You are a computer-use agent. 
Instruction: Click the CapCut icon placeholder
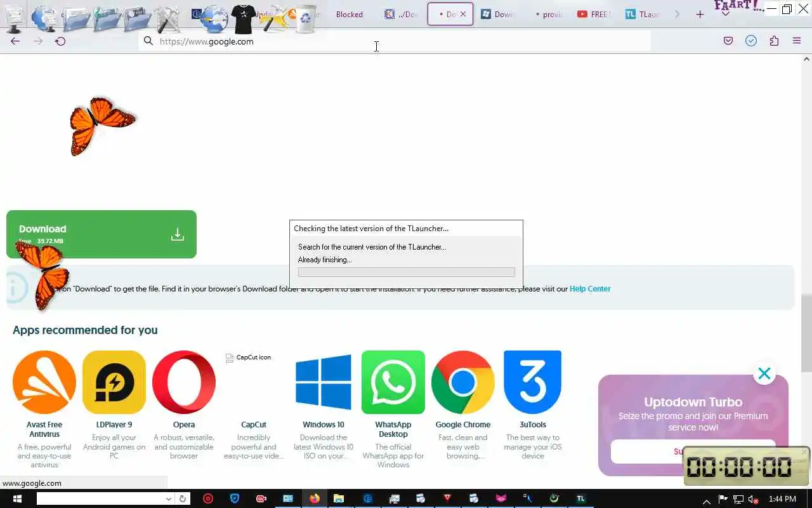pyautogui.click(x=249, y=358)
